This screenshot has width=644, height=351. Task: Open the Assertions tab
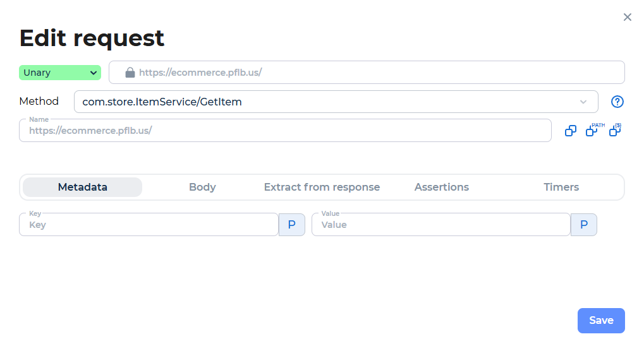tap(442, 187)
